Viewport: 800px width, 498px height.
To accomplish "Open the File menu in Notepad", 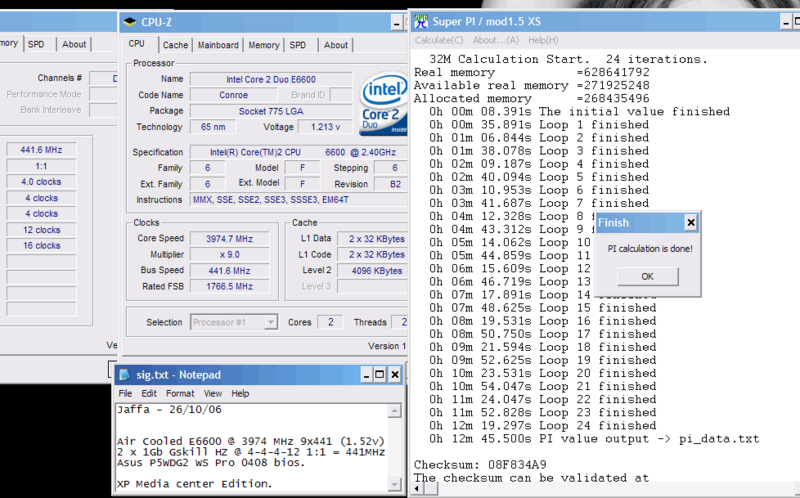I will [125, 394].
